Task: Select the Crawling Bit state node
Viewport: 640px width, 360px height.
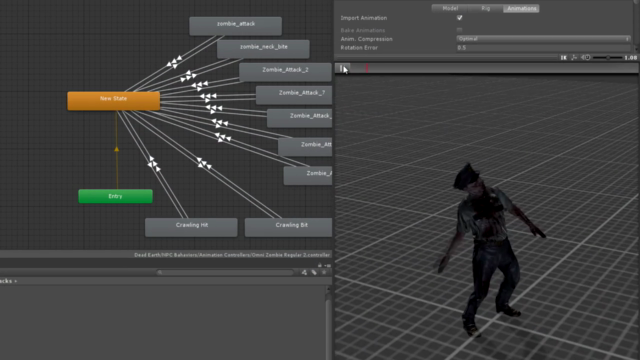Action: tap(289, 227)
